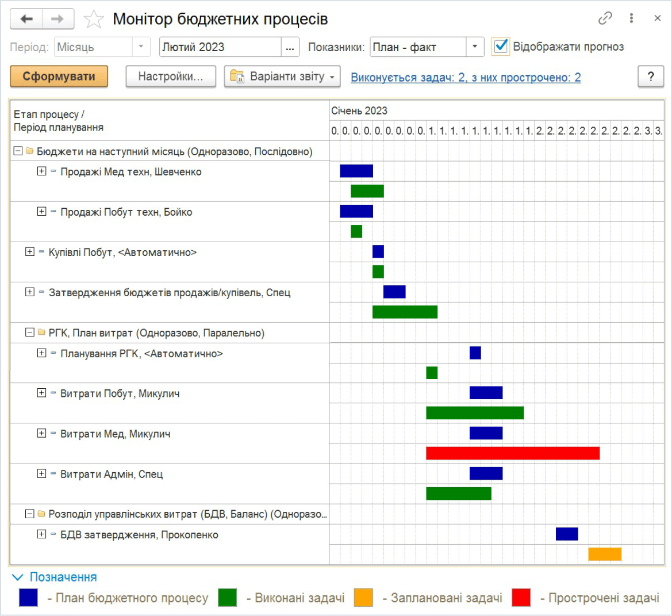Click the ellipsis button beside Лютий 2023
The image size is (672, 616).
pyautogui.click(x=290, y=47)
